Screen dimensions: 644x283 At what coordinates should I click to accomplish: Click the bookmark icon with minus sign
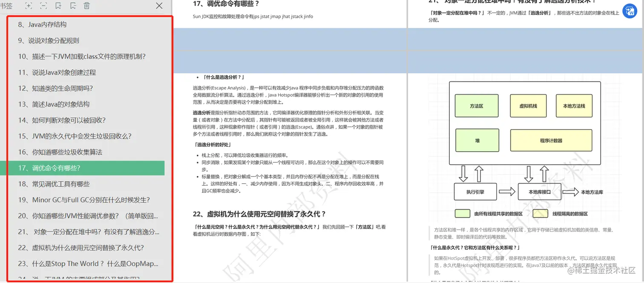tap(73, 6)
